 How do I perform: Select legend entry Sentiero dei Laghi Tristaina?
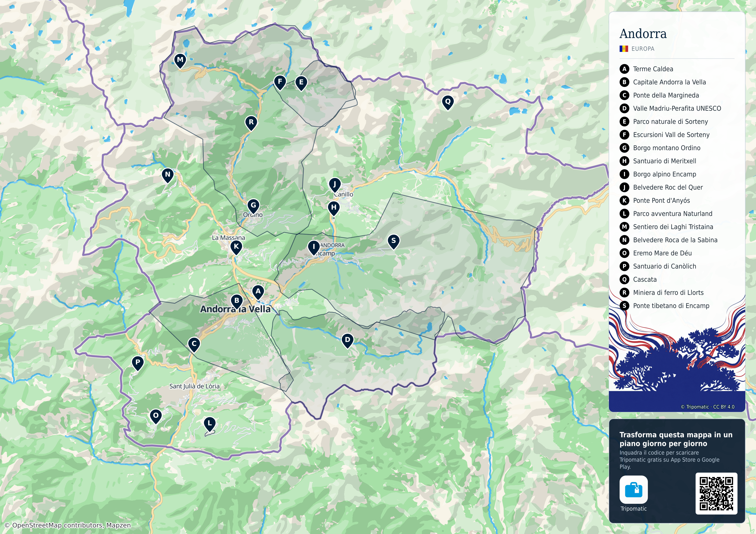click(x=666, y=227)
